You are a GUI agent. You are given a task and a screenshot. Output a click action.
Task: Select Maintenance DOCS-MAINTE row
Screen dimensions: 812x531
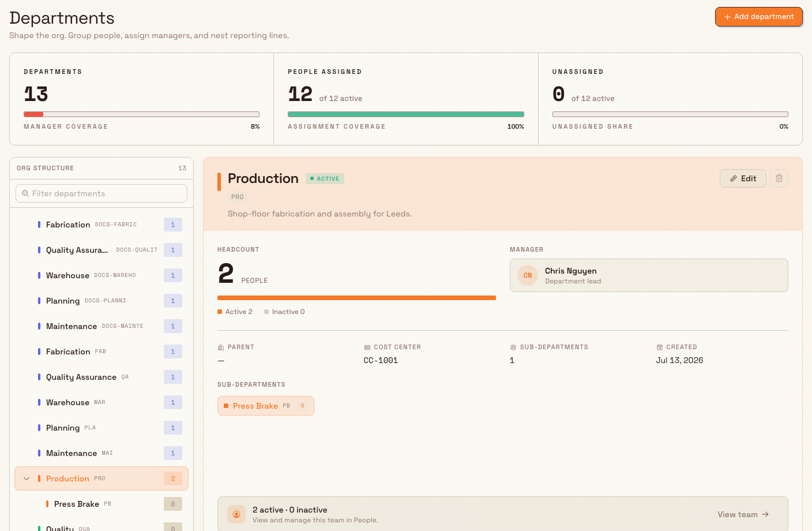coord(101,326)
